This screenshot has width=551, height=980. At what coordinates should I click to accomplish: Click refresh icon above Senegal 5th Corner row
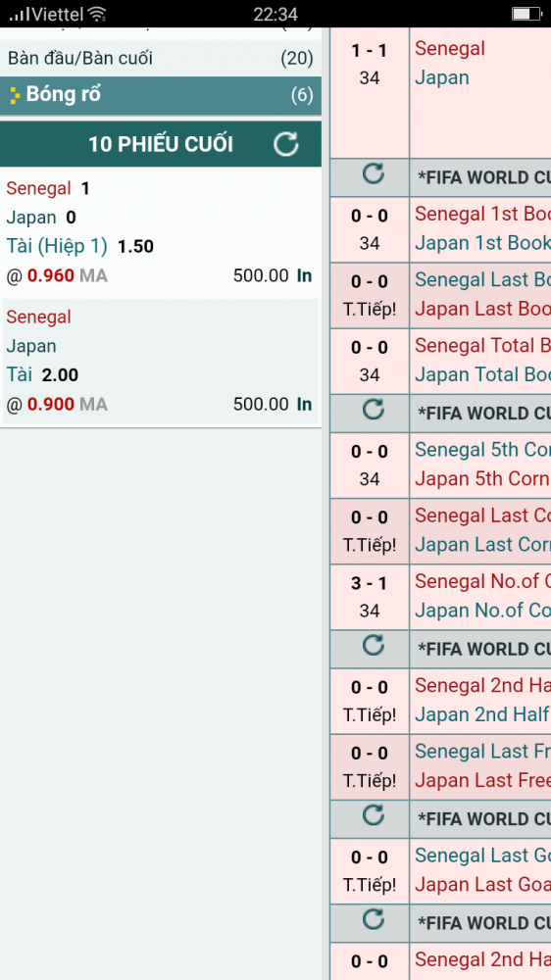[x=374, y=410]
